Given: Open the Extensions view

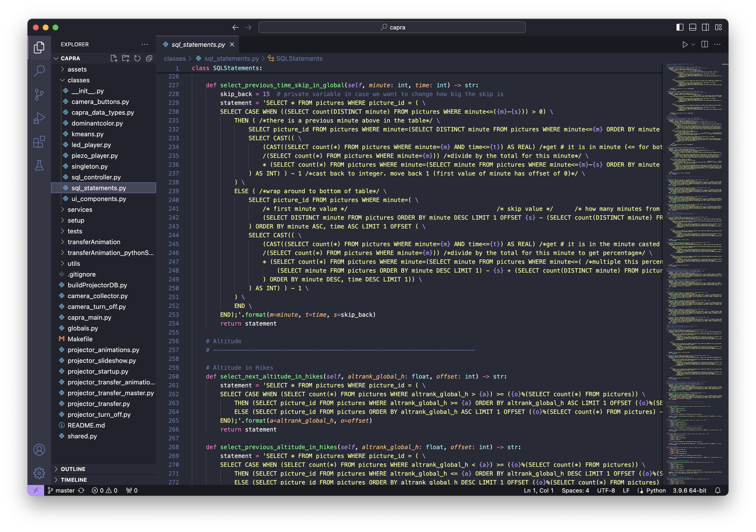Looking at the screenshot, I should click(39, 142).
